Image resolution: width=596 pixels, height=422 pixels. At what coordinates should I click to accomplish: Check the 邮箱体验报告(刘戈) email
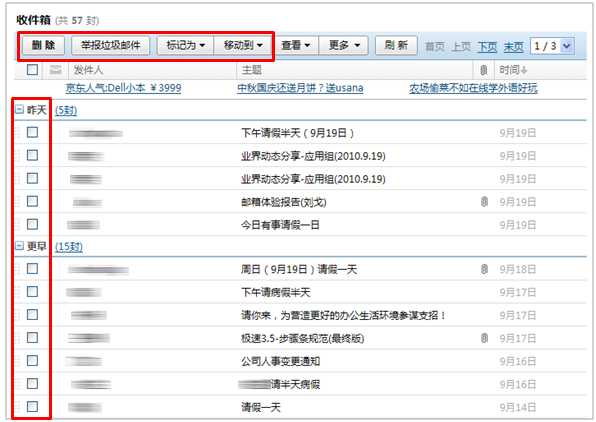(32, 201)
